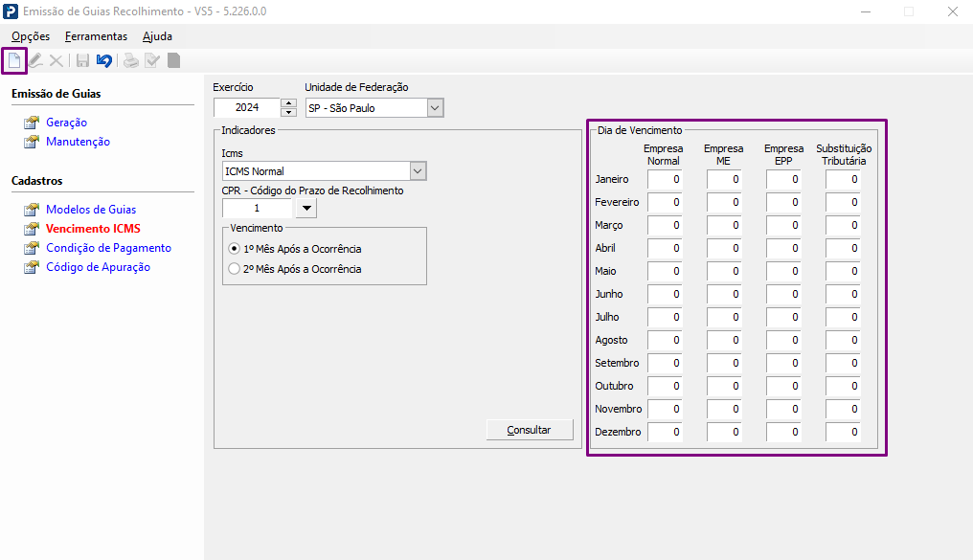Viewport: 973px width, 560px height.
Task: Click Março Empresa EPP day field
Action: pyautogui.click(x=783, y=225)
